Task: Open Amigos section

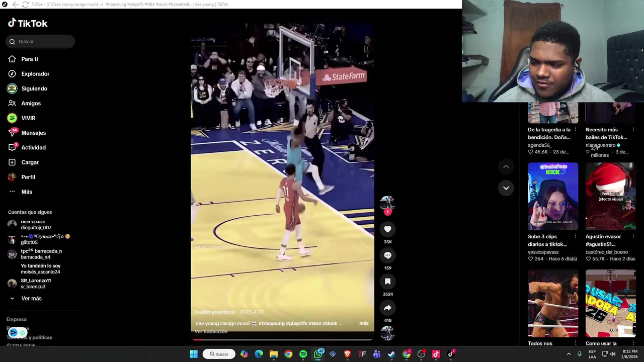Action: point(31,104)
